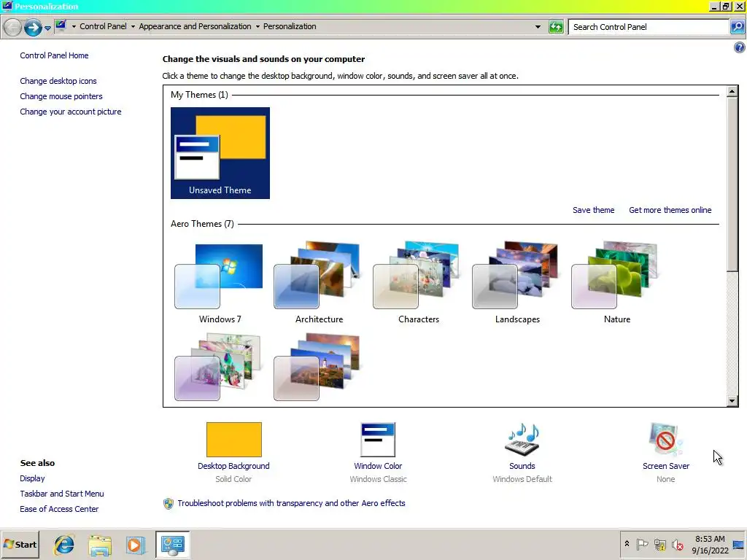
Task: Go forward with the Forward arrow button
Action: coord(33,27)
